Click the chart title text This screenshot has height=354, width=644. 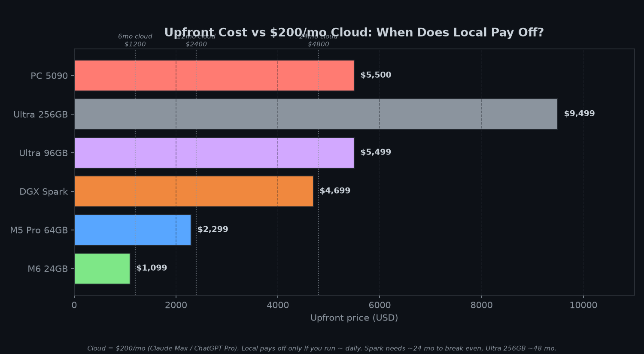(x=354, y=33)
